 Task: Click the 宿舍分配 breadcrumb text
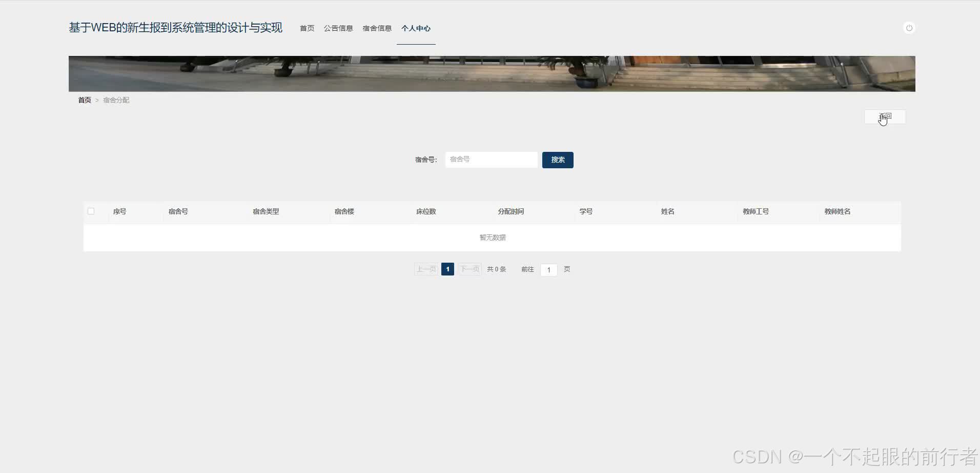[116, 100]
